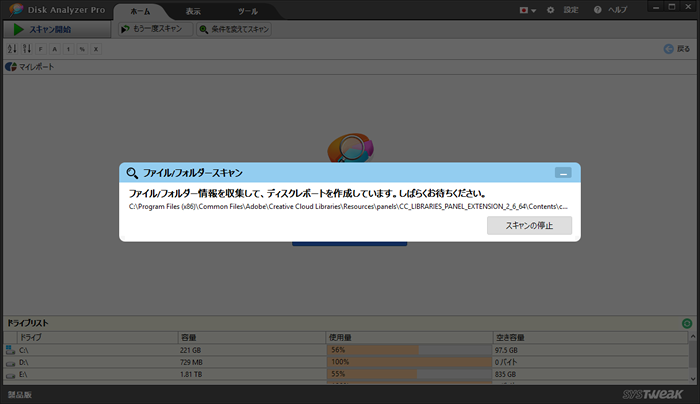This screenshot has height=404, width=700.
Task: Click the D:\ drive icon
Action: click(10, 362)
